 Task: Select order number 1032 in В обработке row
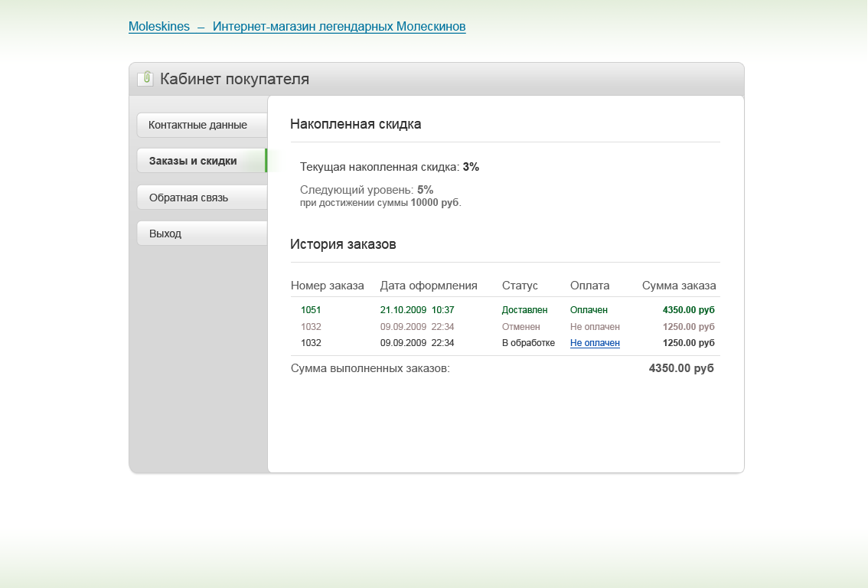(311, 343)
